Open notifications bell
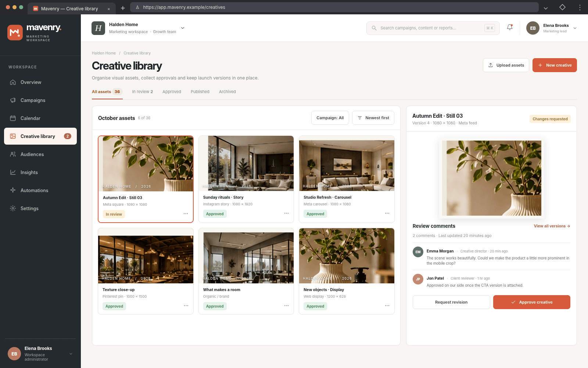The height and width of the screenshot is (368, 588). click(510, 28)
